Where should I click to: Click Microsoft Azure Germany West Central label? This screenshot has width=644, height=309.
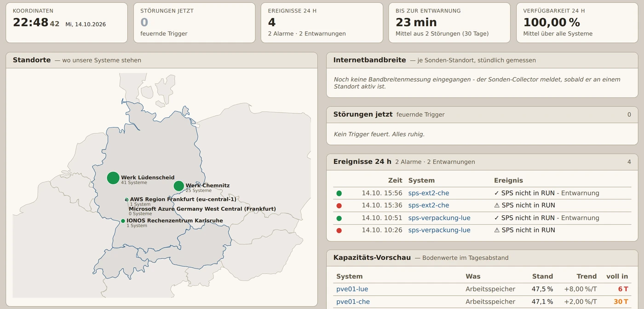[202, 209]
